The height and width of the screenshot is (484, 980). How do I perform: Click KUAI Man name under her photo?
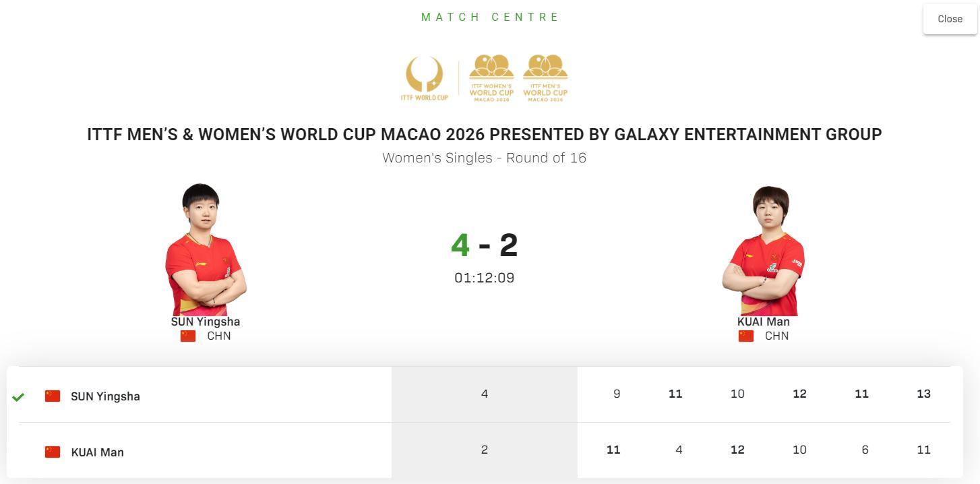(763, 322)
